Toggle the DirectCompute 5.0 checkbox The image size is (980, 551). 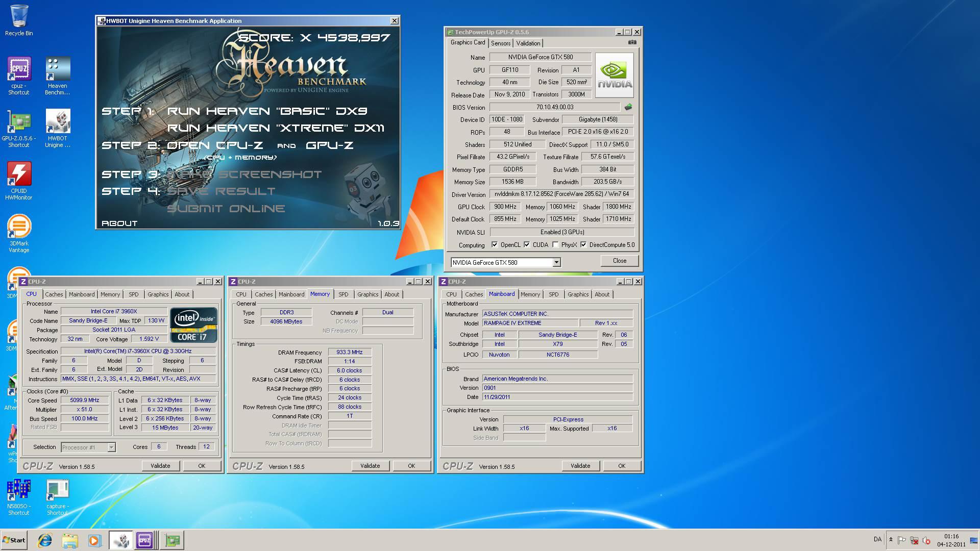583,245
